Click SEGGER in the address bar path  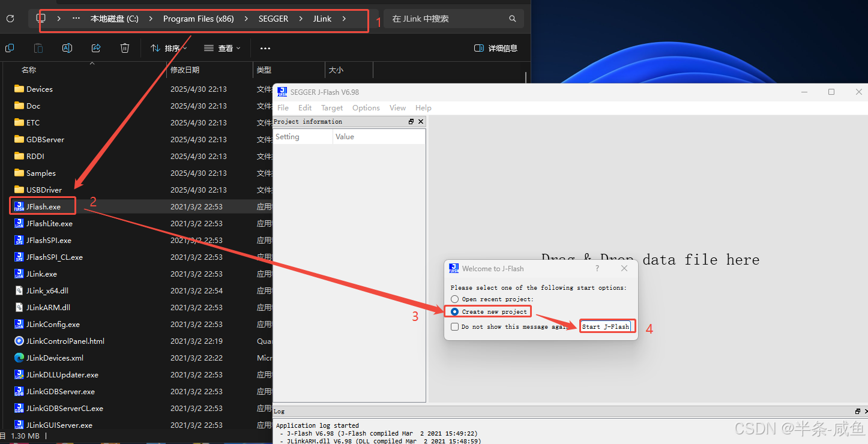[x=274, y=19]
